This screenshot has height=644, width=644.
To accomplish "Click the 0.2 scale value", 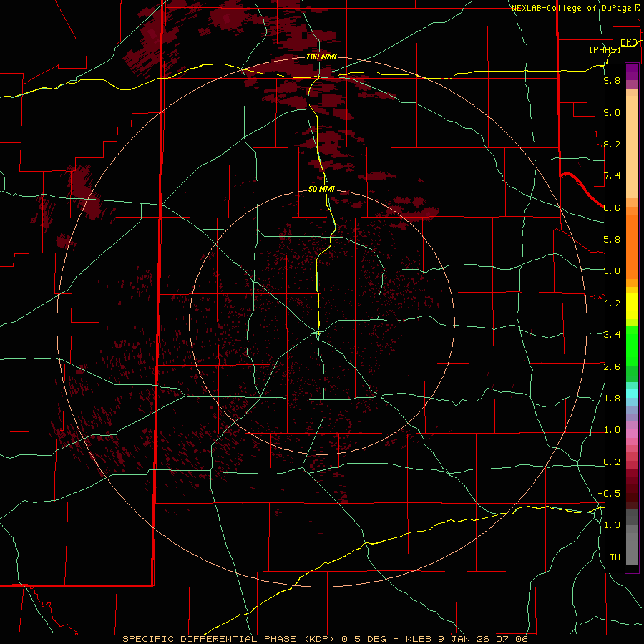I will [x=612, y=462].
